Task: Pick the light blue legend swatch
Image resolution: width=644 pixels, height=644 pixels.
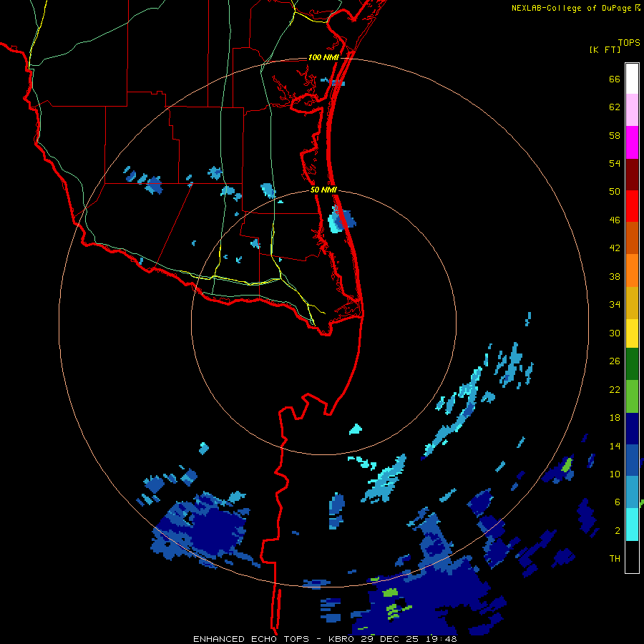Action: 632,492
